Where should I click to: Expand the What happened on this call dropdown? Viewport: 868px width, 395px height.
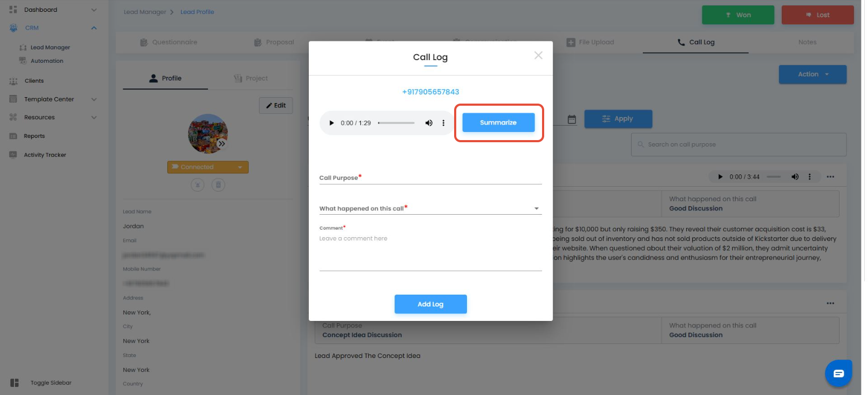(x=536, y=208)
